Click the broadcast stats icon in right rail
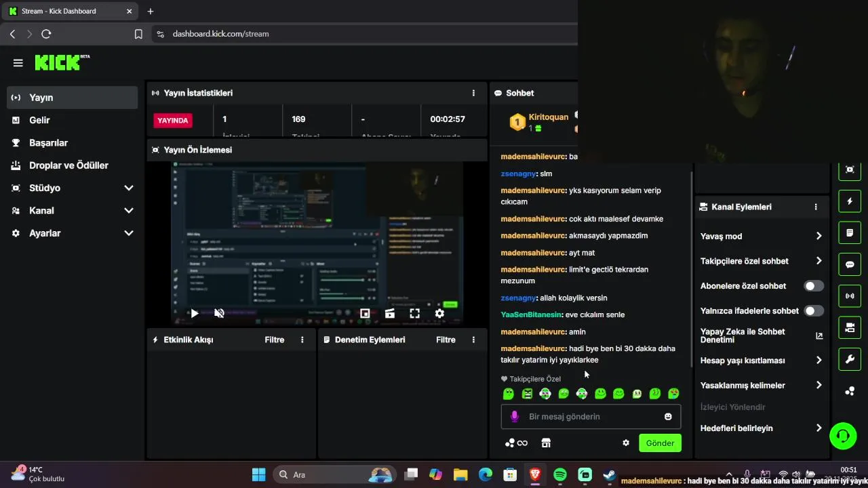Viewport: 868px width, 488px height. (850, 296)
